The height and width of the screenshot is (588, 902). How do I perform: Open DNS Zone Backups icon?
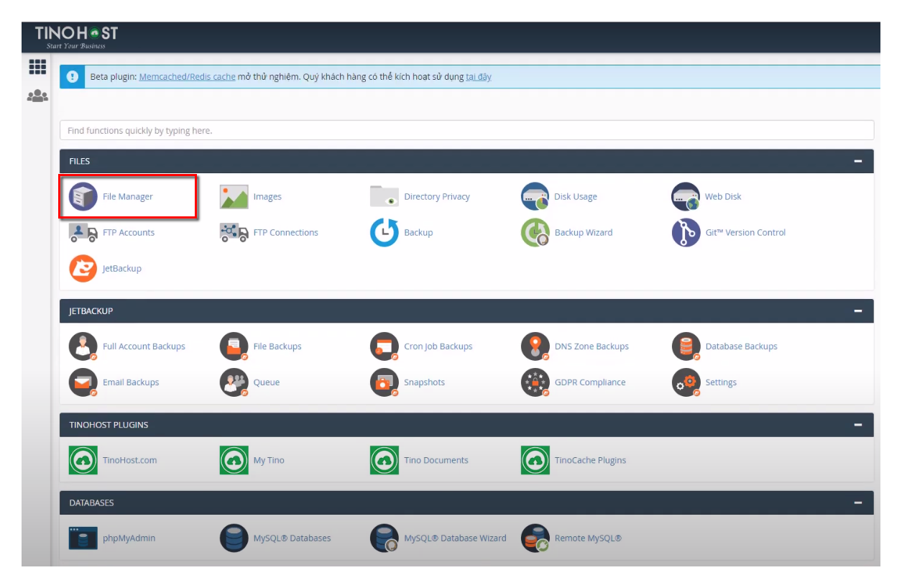point(535,346)
